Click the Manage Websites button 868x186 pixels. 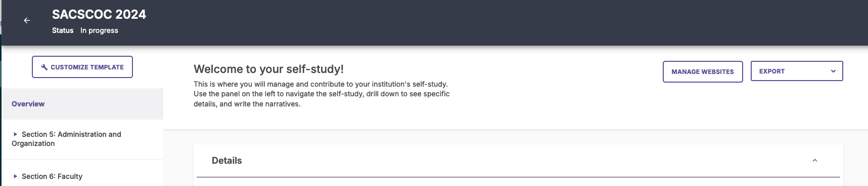[703, 71]
